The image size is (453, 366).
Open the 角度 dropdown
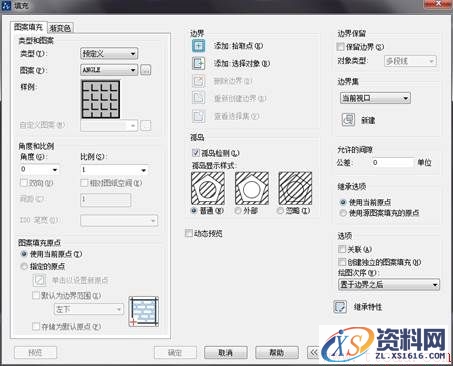click(40, 169)
